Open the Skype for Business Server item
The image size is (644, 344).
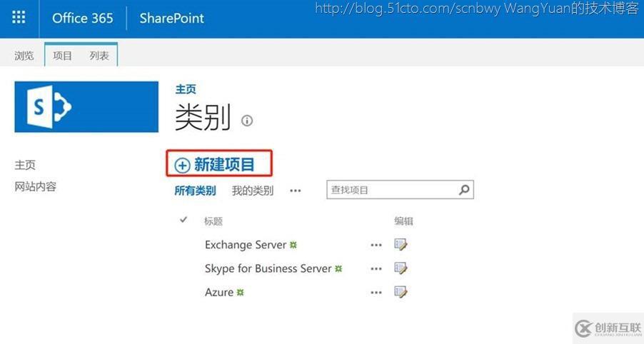click(268, 268)
